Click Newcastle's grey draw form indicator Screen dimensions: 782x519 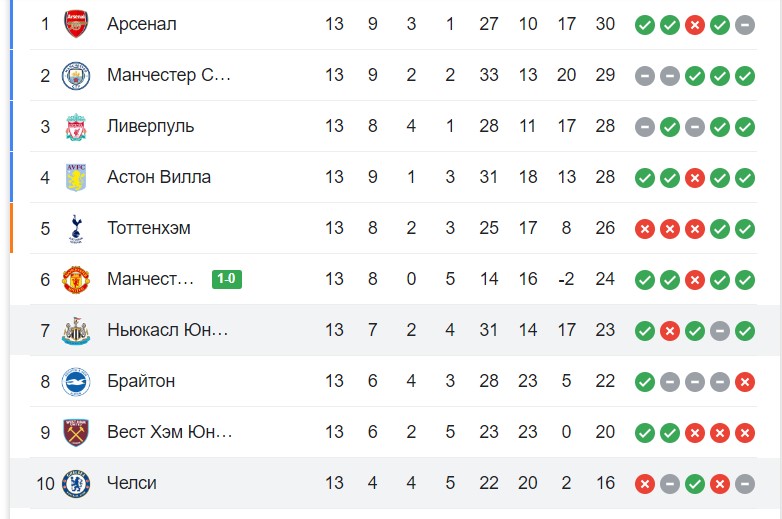[x=720, y=331]
